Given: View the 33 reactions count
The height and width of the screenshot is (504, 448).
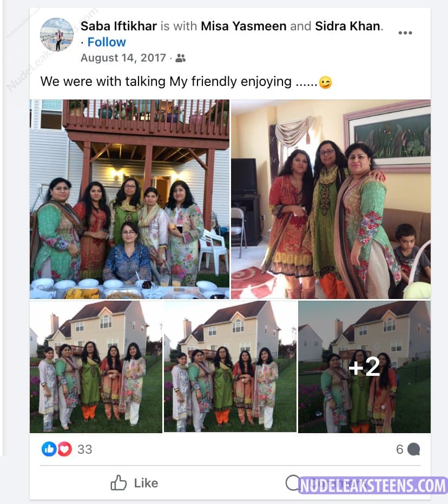Looking at the screenshot, I should click(84, 449).
